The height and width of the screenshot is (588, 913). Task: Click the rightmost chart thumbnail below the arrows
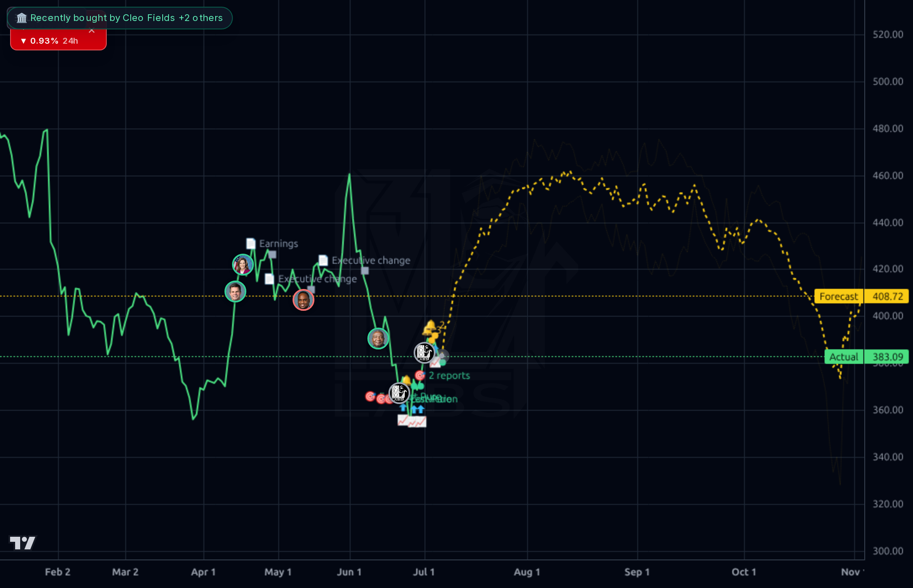click(x=421, y=422)
